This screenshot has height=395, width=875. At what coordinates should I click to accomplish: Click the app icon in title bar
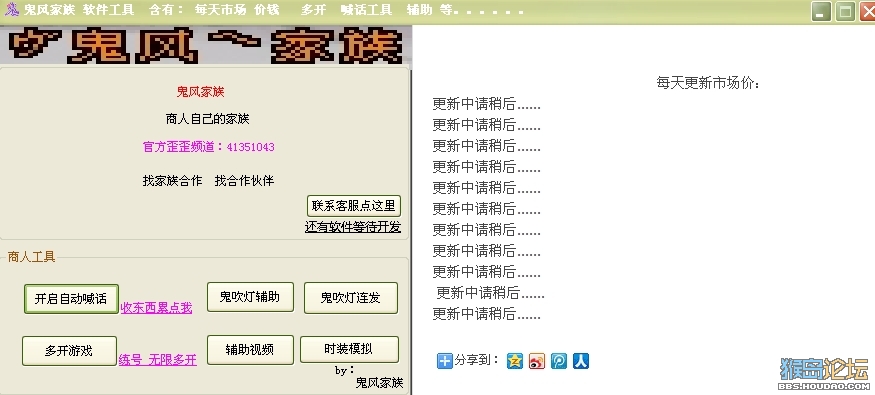coord(11,9)
